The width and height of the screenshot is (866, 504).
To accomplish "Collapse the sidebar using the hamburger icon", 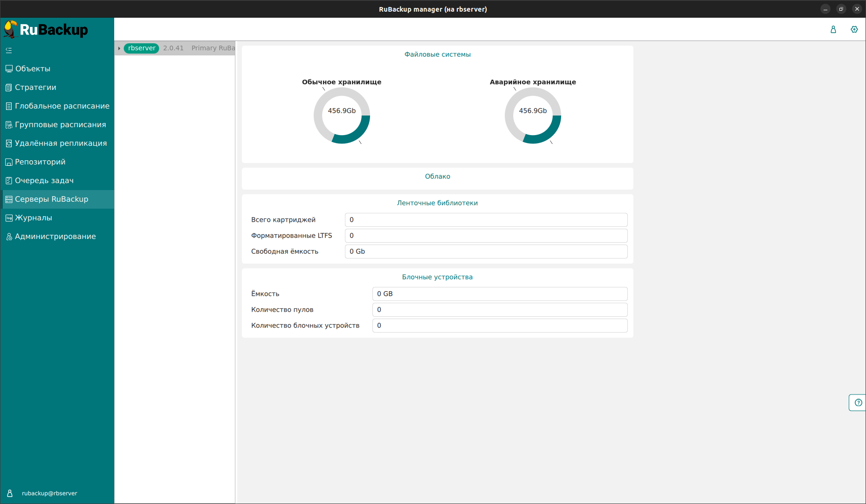I will 9,50.
